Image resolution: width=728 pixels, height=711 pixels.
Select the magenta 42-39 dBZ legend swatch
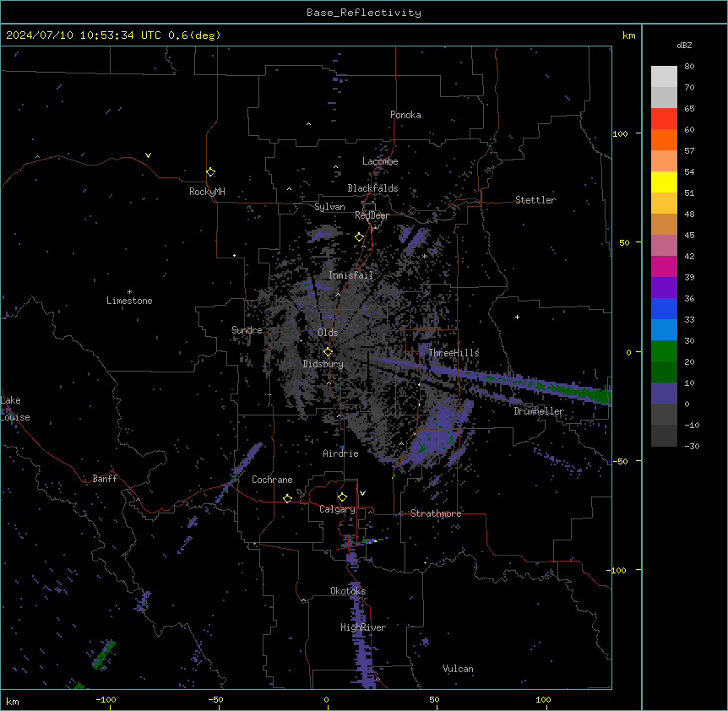click(x=664, y=266)
